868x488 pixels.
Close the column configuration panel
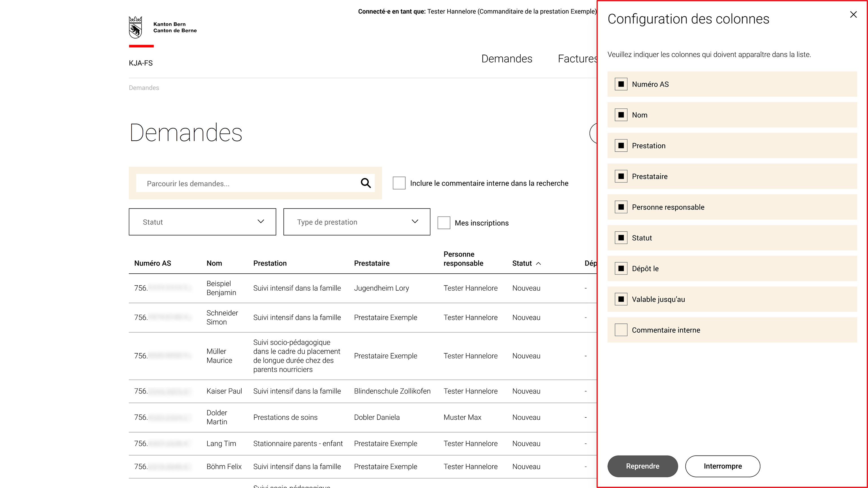point(853,14)
